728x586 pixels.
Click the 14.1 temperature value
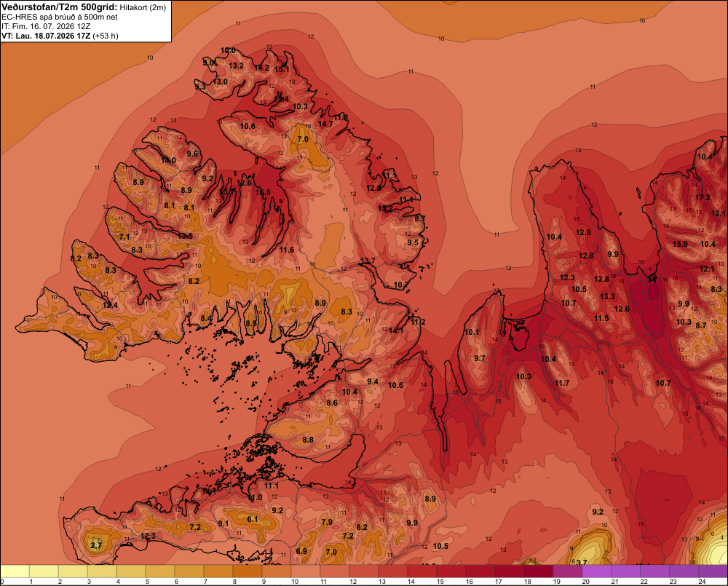pos(396,330)
